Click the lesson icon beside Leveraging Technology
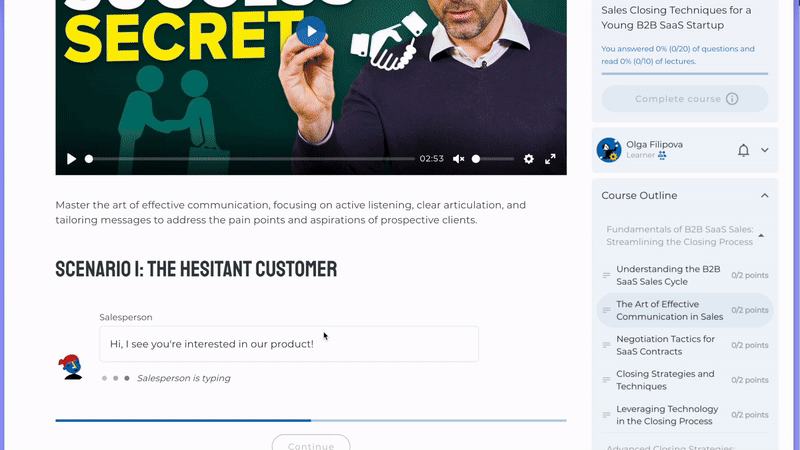Viewport: 800px width, 450px height. pyautogui.click(x=606, y=415)
